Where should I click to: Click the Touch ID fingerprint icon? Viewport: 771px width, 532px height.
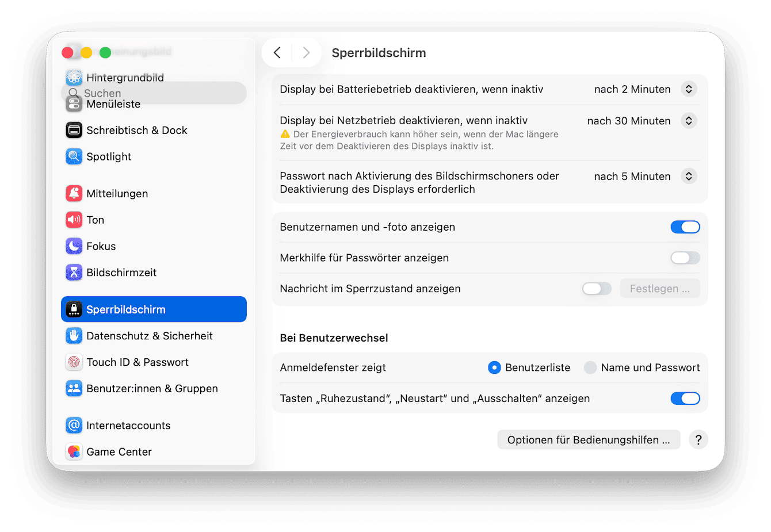(x=74, y=362)
